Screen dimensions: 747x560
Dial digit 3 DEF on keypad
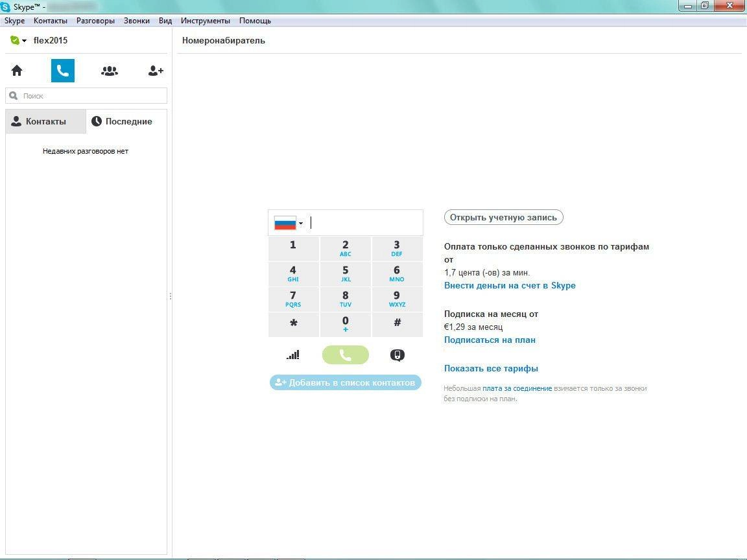(397, 249)
